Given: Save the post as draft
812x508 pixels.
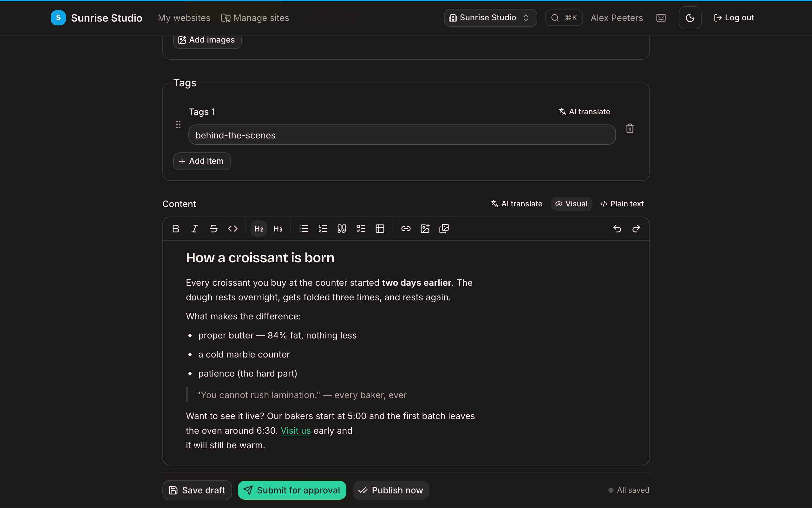Looking at the screenshot, I should [x=197, y=490].
